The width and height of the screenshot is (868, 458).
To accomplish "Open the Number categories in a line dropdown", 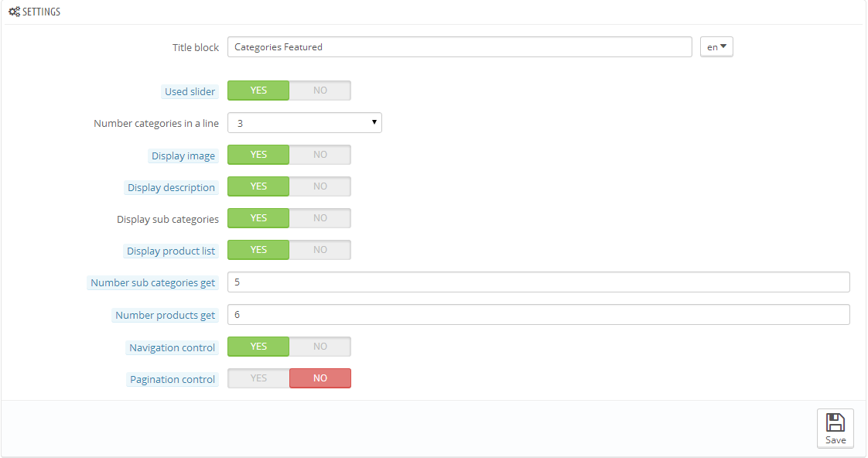I will 304,123.
